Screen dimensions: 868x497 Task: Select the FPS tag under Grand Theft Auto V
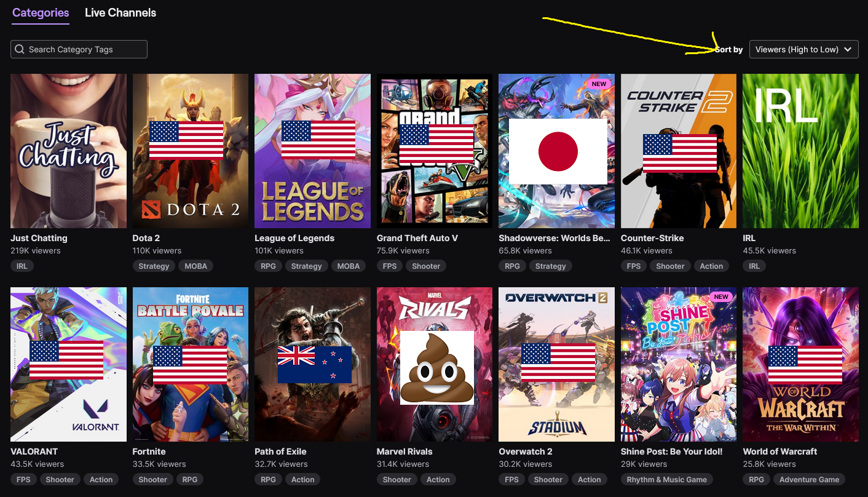390,266
